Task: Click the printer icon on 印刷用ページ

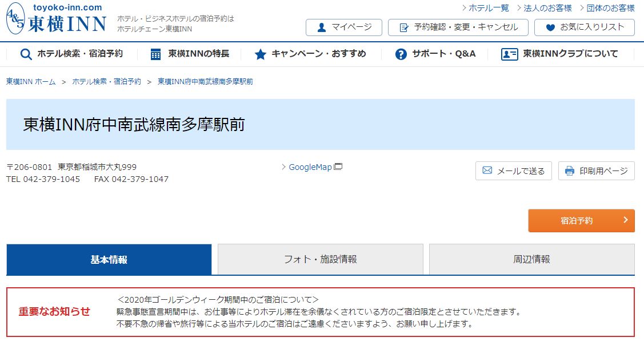Action: (570, 170)
